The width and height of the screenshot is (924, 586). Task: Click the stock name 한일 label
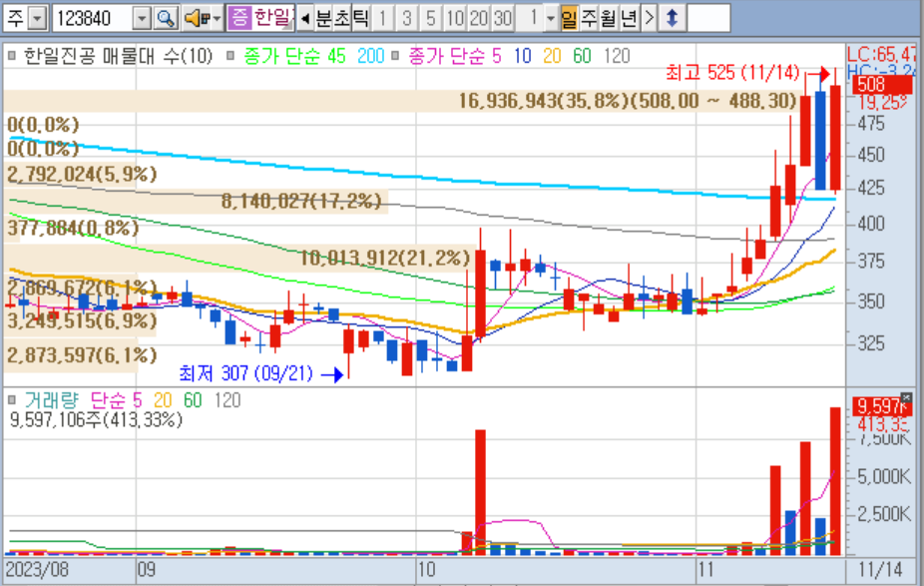[273, 18]
